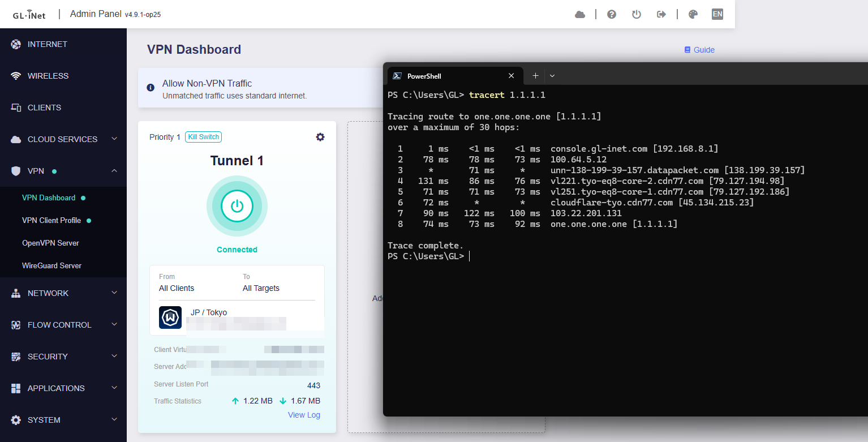This screenshot has height=442, width=868.
Task: Click the cloud icon beside CLOUD SERVICES
Action: (x=16, y=139)
